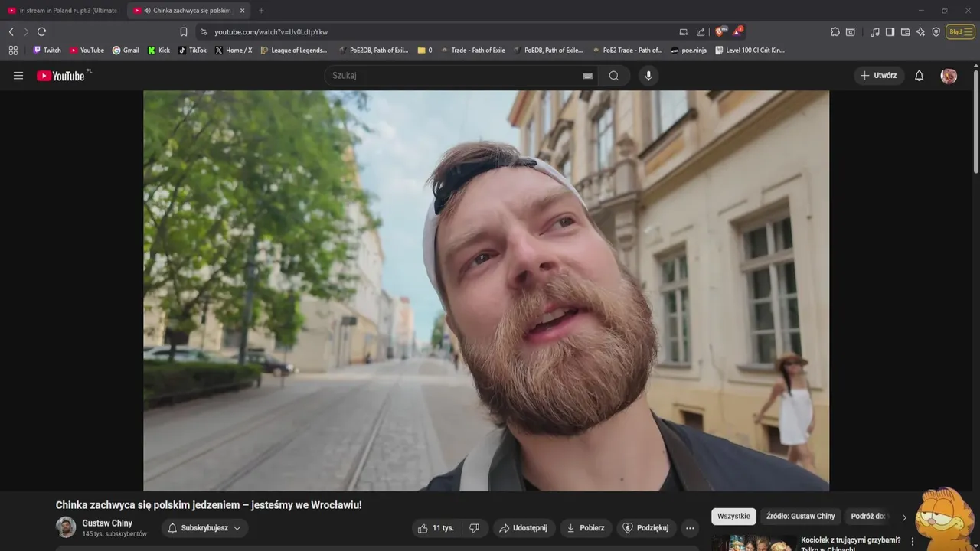This screenshot has height=551, width=980.
Task: Open the Gustaw Chiny channel avatar
Action: click(66, 527)
